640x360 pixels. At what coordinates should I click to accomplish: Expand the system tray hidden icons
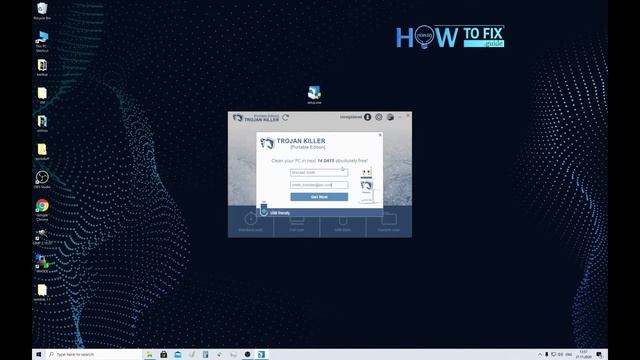pos(540,354)
